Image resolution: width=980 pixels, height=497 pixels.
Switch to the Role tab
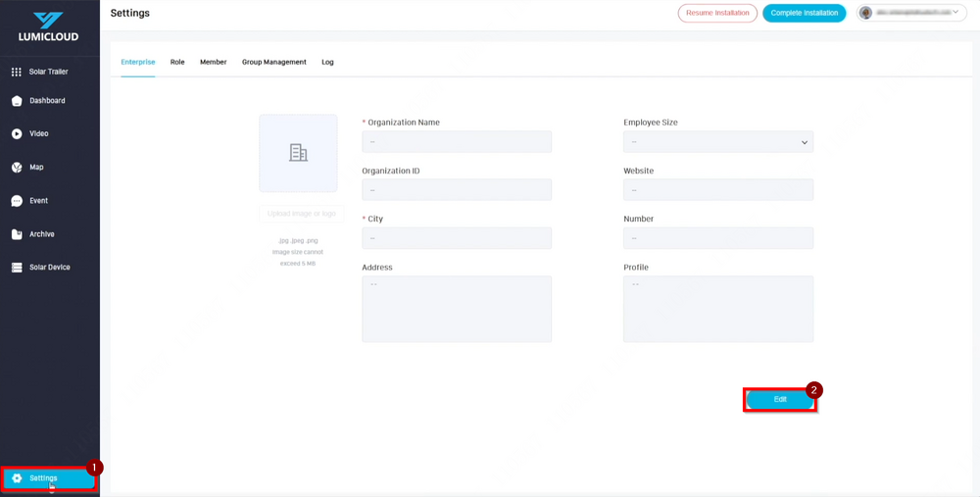pyautogui.click(x=177, y=62)
